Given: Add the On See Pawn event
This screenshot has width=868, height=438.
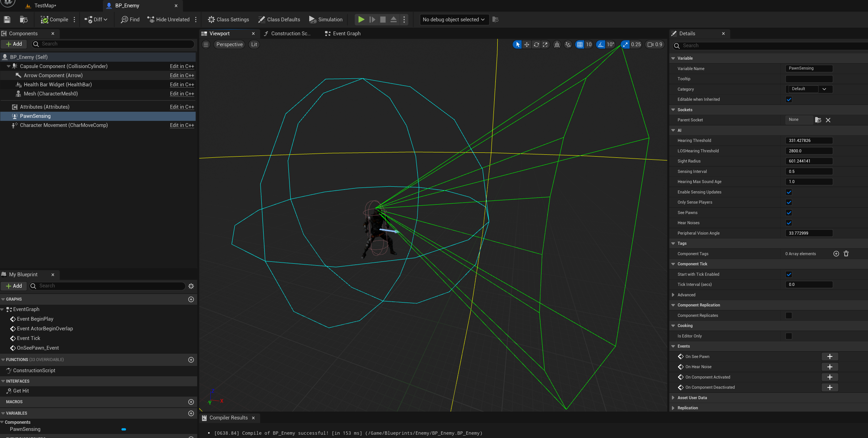Looking at the screenshot, I should (x=830, y=357).
